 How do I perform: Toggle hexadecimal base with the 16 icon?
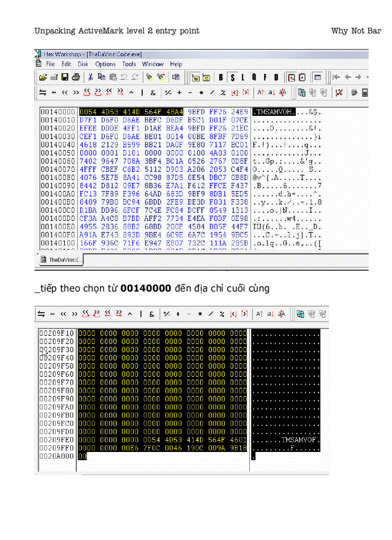195,77
